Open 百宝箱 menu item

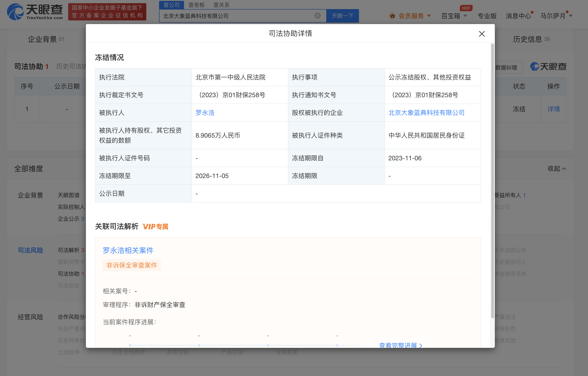tap(451, 16)
